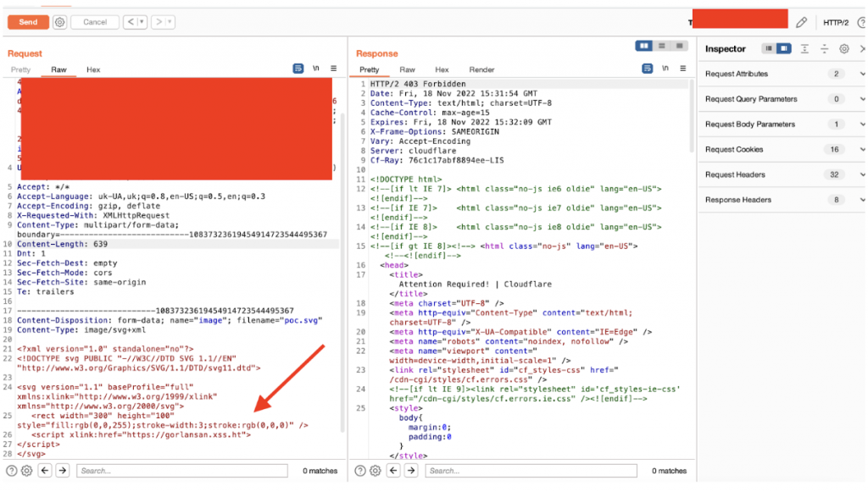868x492 pixels.
Task: Go forward to next request in history
Action: click(159, 22)
